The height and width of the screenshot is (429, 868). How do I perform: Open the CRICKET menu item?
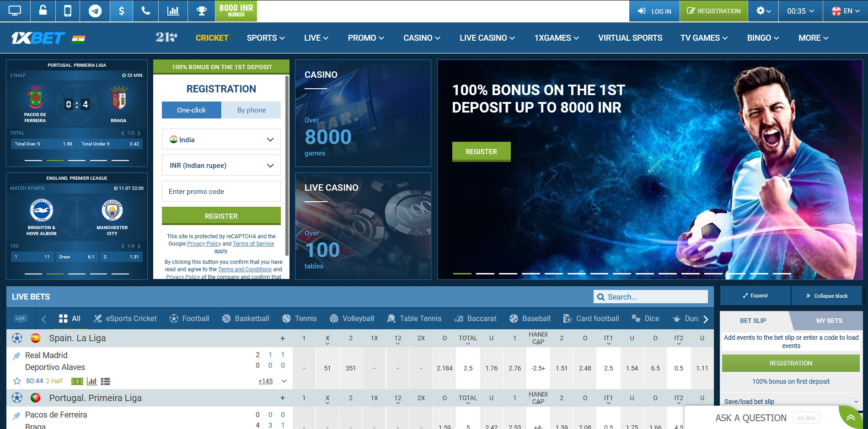coord(212,38)
